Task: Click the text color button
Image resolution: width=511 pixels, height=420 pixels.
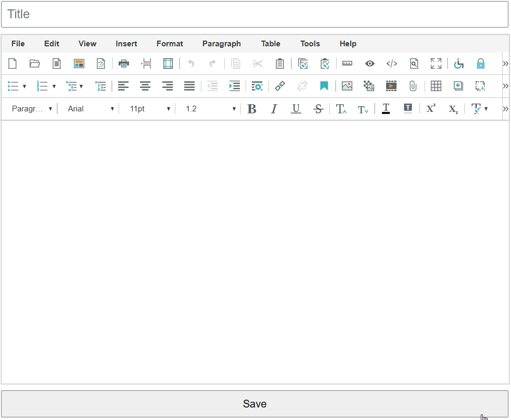Action: click(x=386, y=109)
